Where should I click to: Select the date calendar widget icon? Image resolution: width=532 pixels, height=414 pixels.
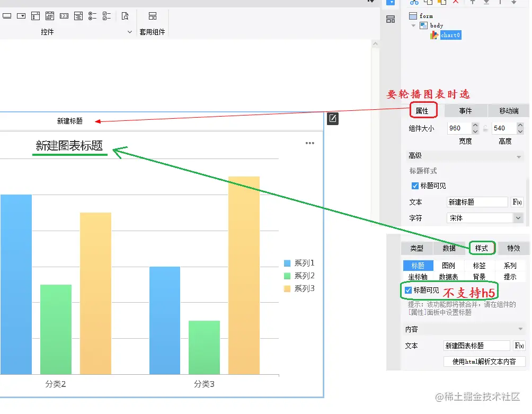click(x=49, y=16)
